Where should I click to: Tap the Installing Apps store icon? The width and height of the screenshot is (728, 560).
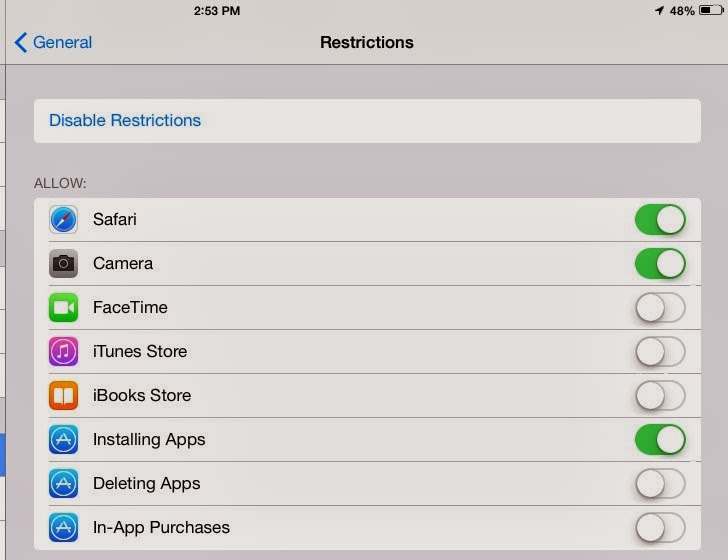click(x=64, y=439)
